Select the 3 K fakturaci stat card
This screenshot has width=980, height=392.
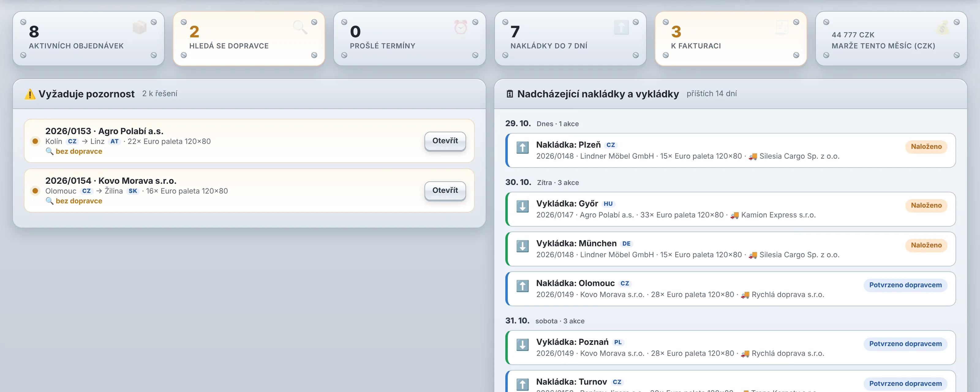730,39
